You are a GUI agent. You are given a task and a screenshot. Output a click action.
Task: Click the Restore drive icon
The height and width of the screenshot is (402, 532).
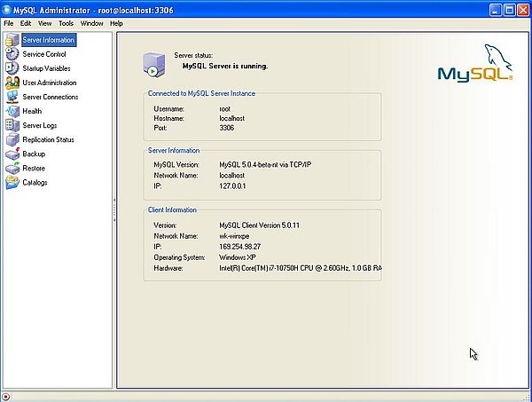tap(12, 168)
